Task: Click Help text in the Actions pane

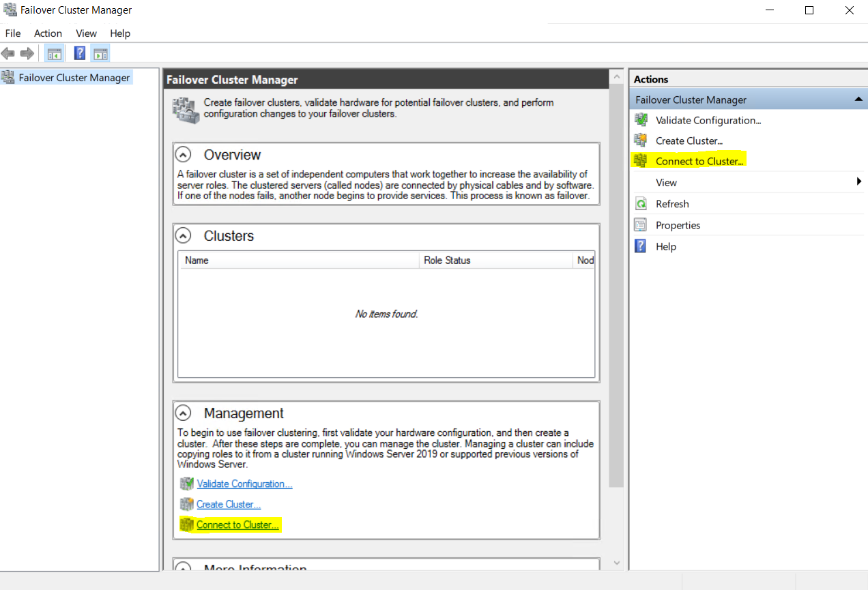Action: click(x=666, y=246)
